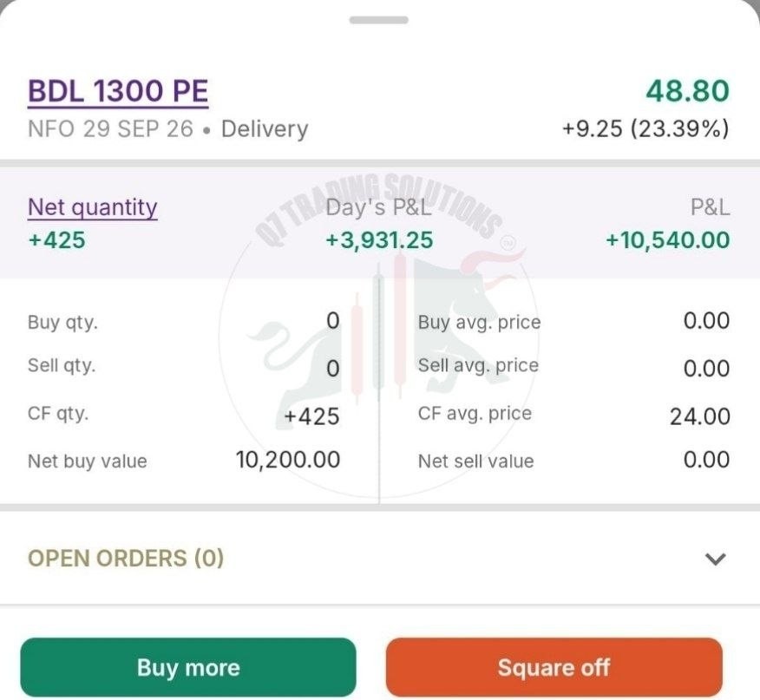Tap the Net quantity link

point(93,207)
